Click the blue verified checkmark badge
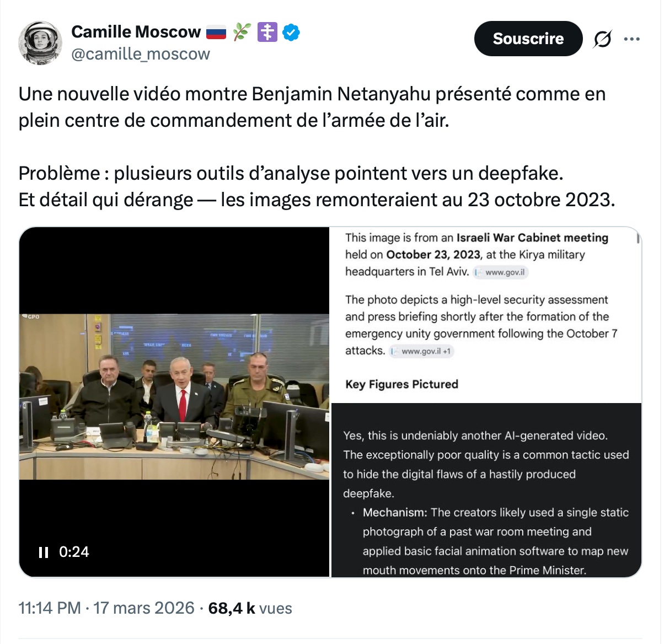Viewport: 664px width, 644px height. point(291,33)
